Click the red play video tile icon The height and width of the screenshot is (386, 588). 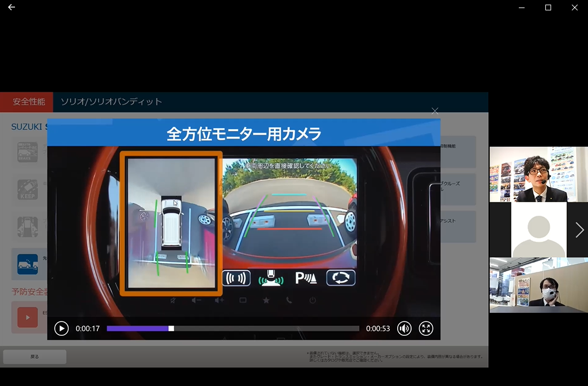(28, 317)
